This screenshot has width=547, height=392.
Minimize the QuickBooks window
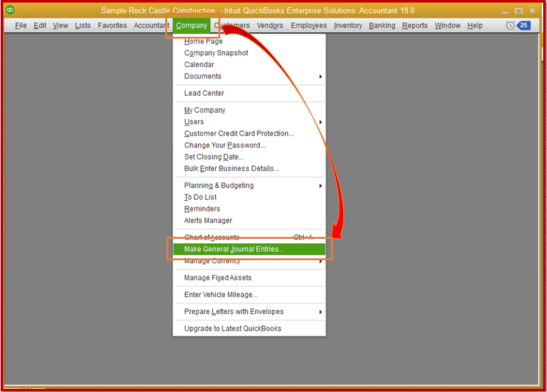[505, 11]
